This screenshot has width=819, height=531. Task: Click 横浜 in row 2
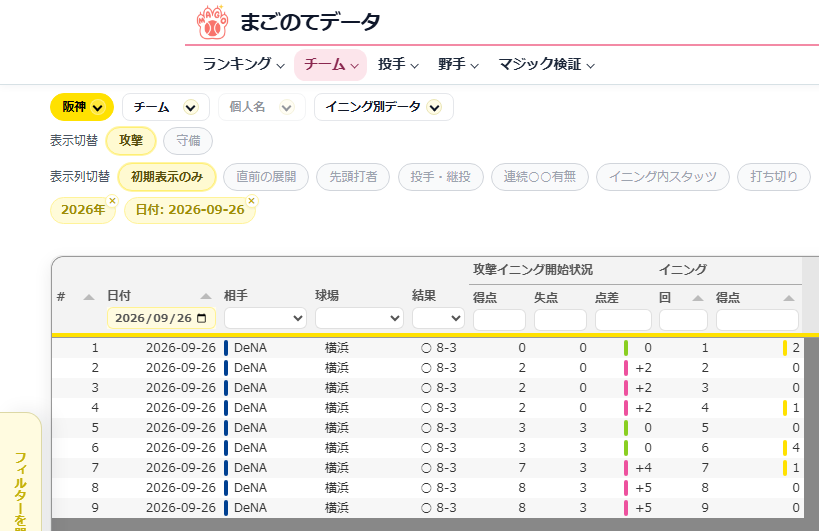[x=337, y=368]
